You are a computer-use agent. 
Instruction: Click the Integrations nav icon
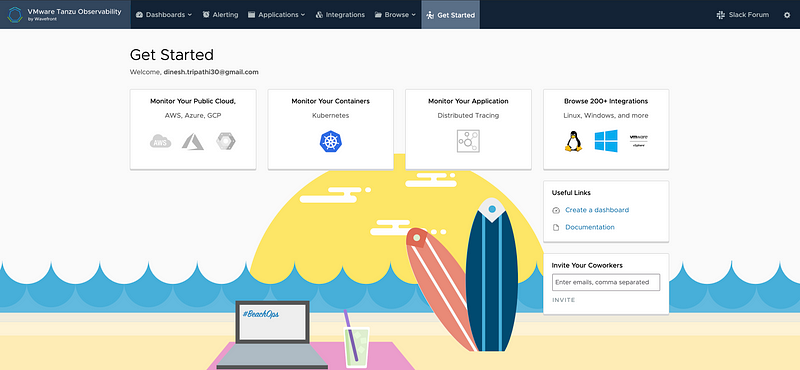click(319, 15)
